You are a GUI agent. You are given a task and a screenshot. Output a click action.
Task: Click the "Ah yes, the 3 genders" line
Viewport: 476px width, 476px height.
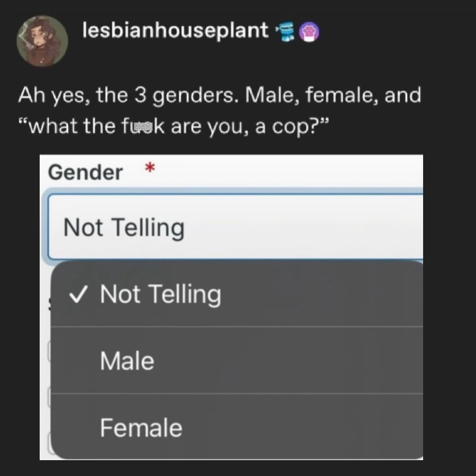pyautogui.click(x=219, y=96)
